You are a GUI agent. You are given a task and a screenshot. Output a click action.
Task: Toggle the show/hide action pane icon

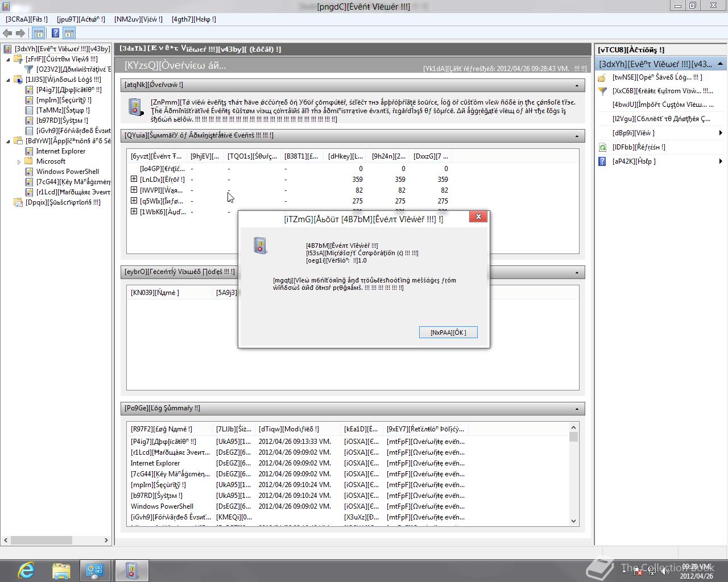(69, 34)
